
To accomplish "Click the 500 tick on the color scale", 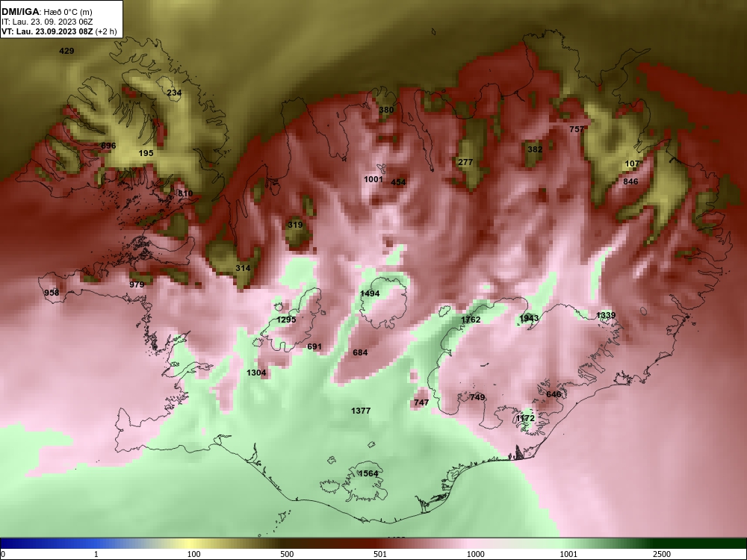I will click(287, 554).
